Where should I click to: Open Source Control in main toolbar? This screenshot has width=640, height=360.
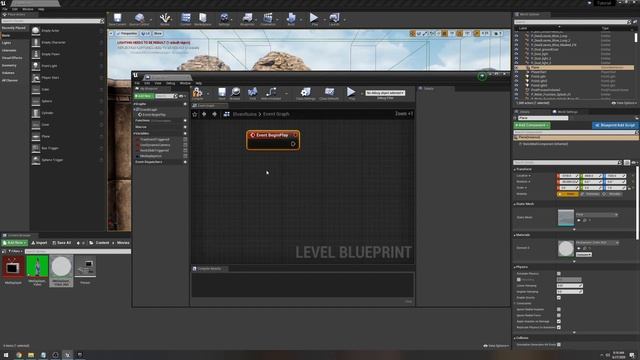(139, 19)
